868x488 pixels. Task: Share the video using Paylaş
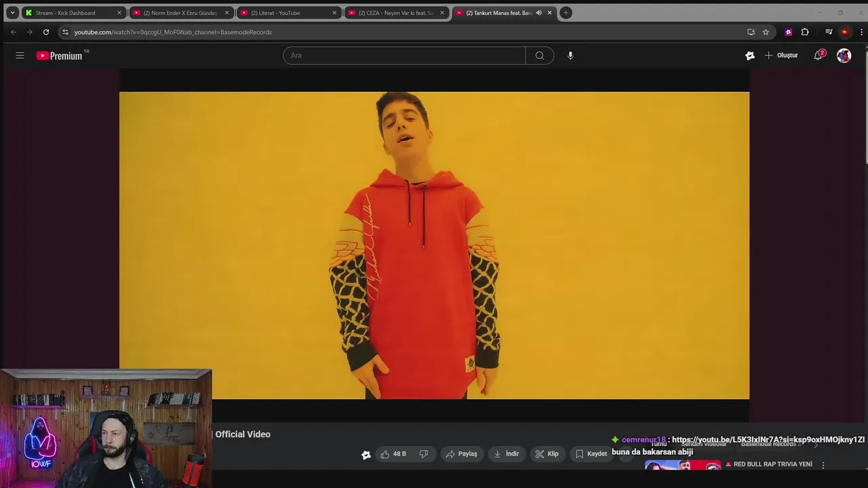[462, 454]
